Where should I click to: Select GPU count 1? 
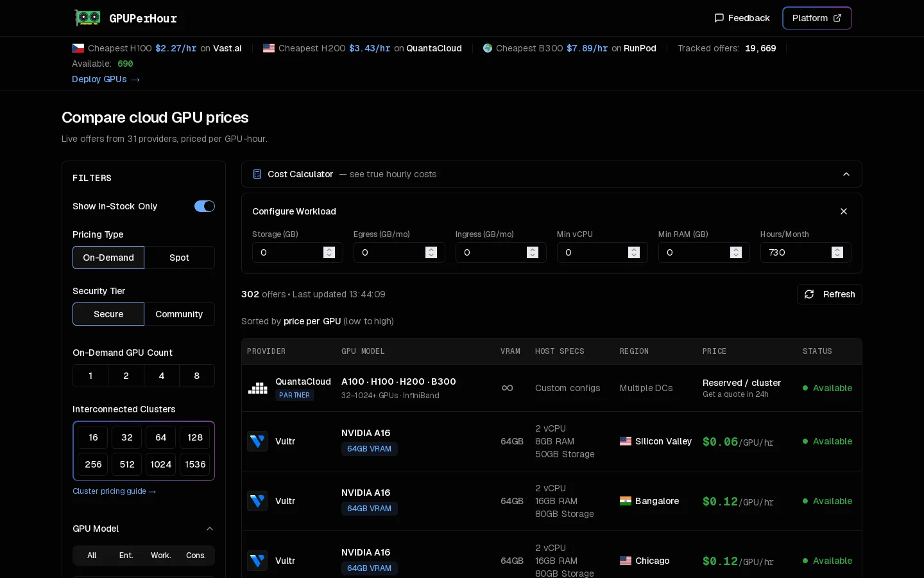point(90,376)
